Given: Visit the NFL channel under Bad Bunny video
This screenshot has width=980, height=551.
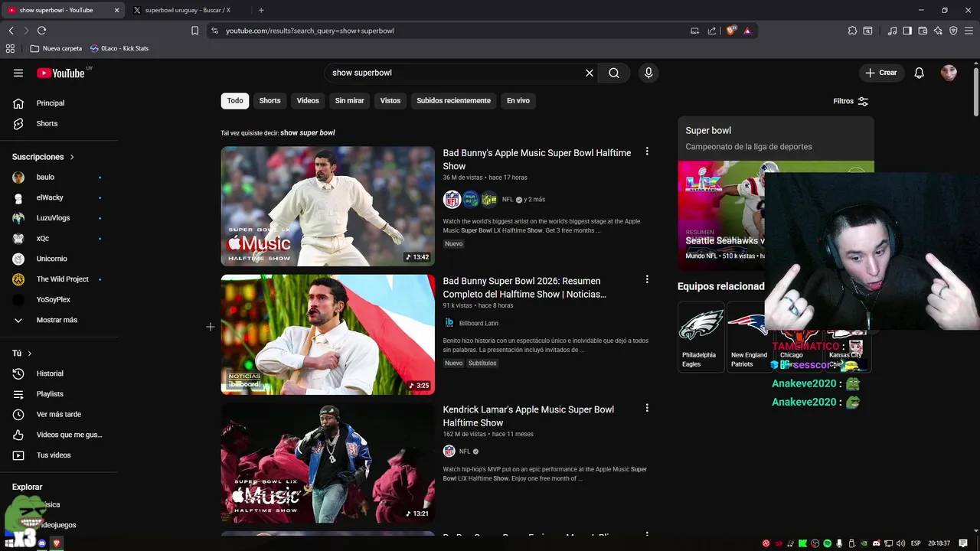Looking at the screenshot, I should [508, 200].
